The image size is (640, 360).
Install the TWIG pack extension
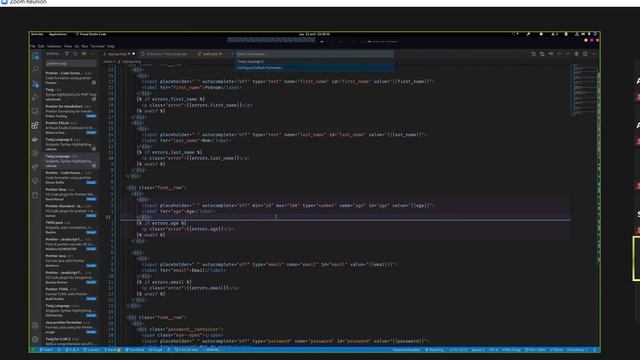pos(91,232)
